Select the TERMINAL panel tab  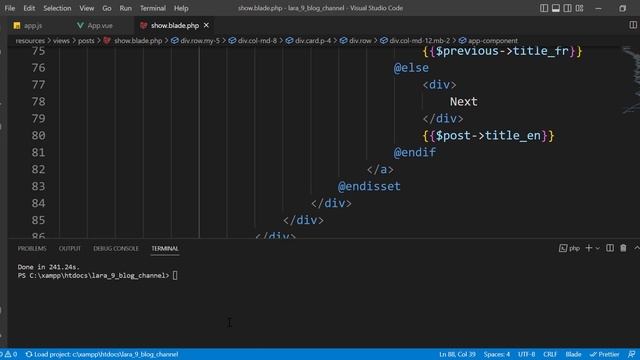[165, 249]
